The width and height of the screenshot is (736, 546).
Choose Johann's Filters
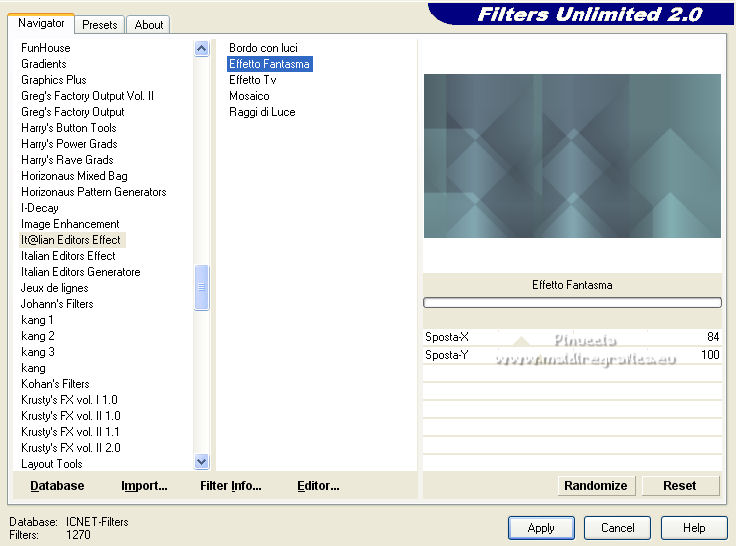[x=57, y=303]
